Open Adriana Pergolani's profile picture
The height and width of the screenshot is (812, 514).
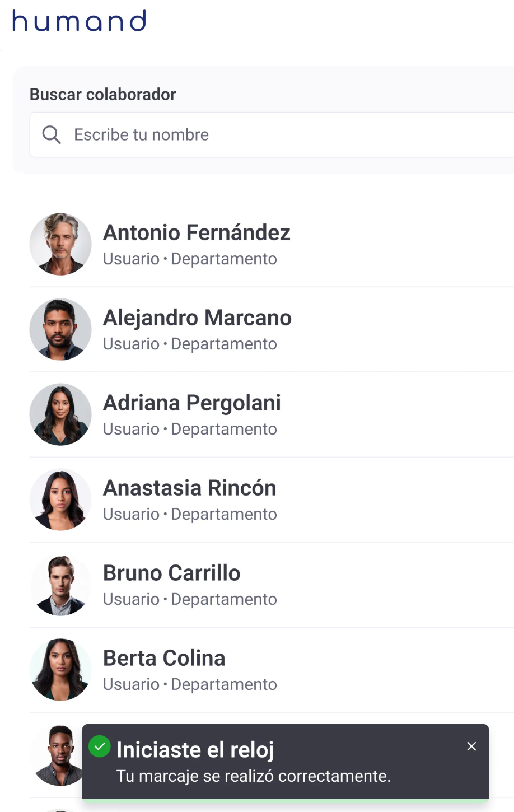[60, 414]
